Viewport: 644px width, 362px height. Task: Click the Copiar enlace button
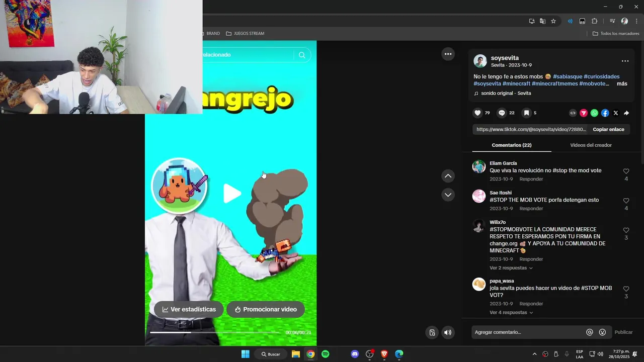608,129
